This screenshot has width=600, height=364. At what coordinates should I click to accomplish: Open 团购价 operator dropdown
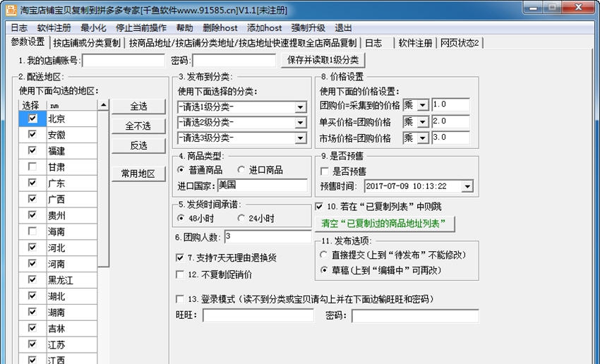pyautogui.click(x=422, y=105)
